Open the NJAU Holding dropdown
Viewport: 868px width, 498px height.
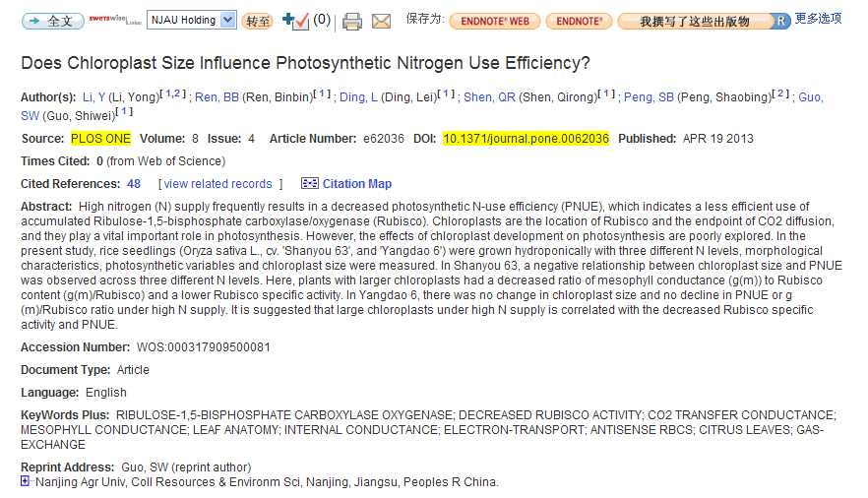(x=192, y=20)
